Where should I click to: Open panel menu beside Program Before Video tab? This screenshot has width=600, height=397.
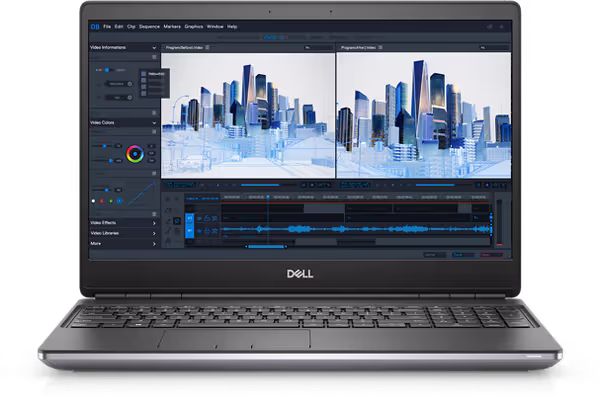coord(207,47)
